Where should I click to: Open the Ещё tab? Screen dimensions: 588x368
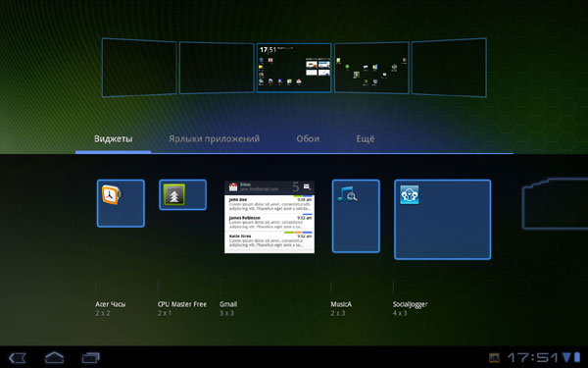(366, 139)
